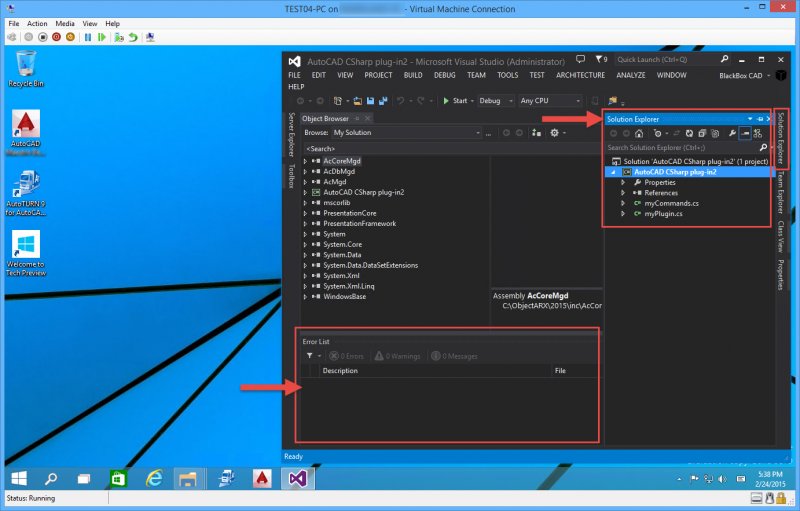This screenshot has width=800, height=511.
Task: Open the VM Action menu
Action: pyautogui.click(x=37, y=23)
